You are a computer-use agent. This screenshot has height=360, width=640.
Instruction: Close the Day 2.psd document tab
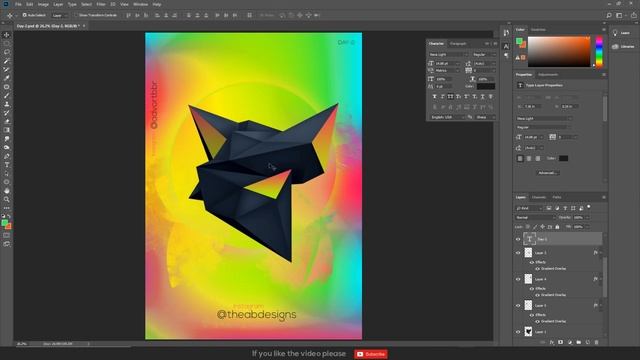(x=84, y=26)
